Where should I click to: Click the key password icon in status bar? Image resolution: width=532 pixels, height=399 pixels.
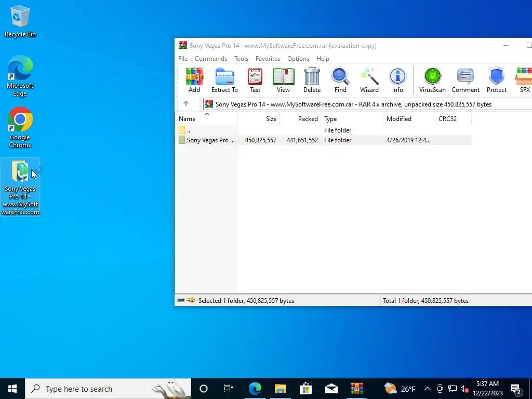click(x=191, y=300)
